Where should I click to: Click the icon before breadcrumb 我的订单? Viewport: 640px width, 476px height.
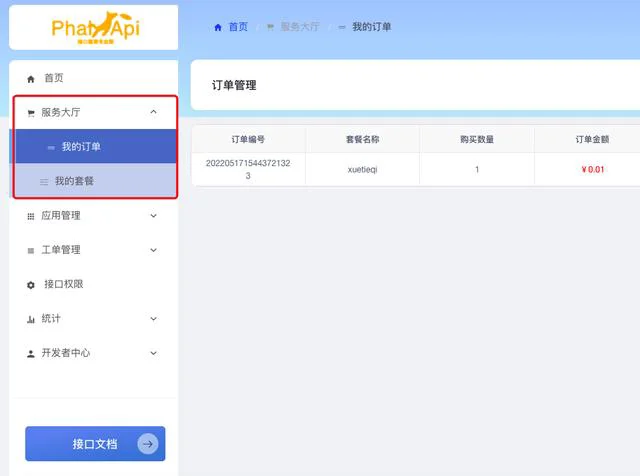342,27
